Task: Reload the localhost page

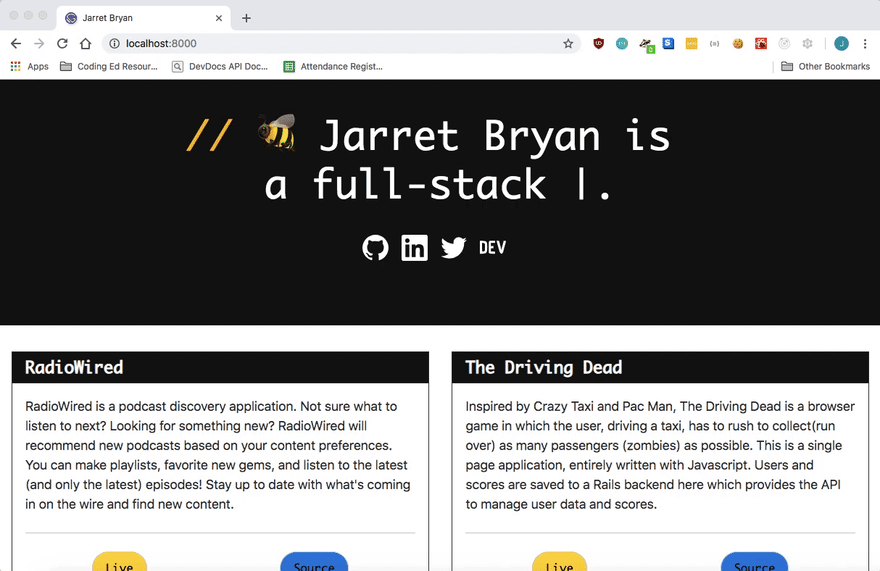Action: click(x=62, y=43)
